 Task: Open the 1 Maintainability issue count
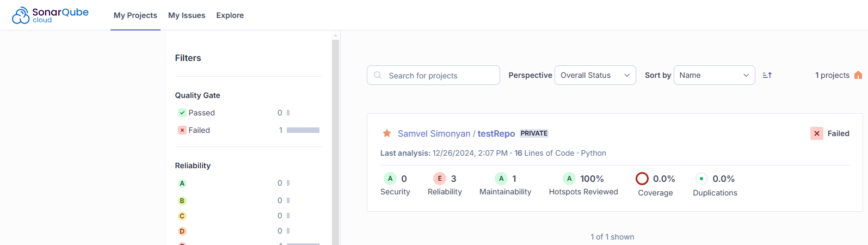coord(514,179)
